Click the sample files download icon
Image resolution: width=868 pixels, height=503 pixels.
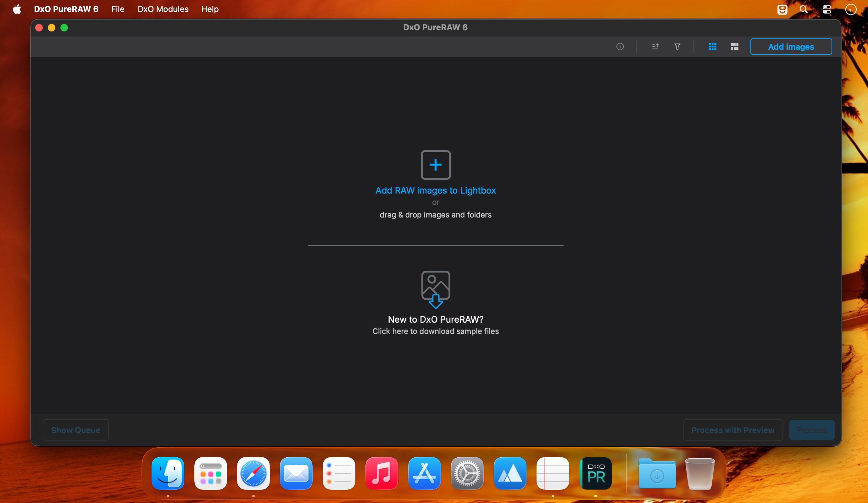436,290
